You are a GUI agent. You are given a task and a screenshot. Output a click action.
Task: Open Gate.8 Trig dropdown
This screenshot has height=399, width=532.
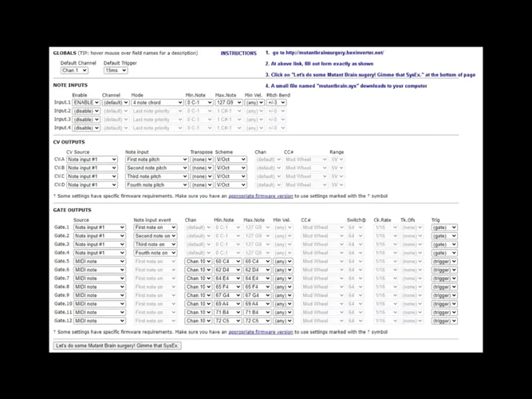tap(444, 286)
